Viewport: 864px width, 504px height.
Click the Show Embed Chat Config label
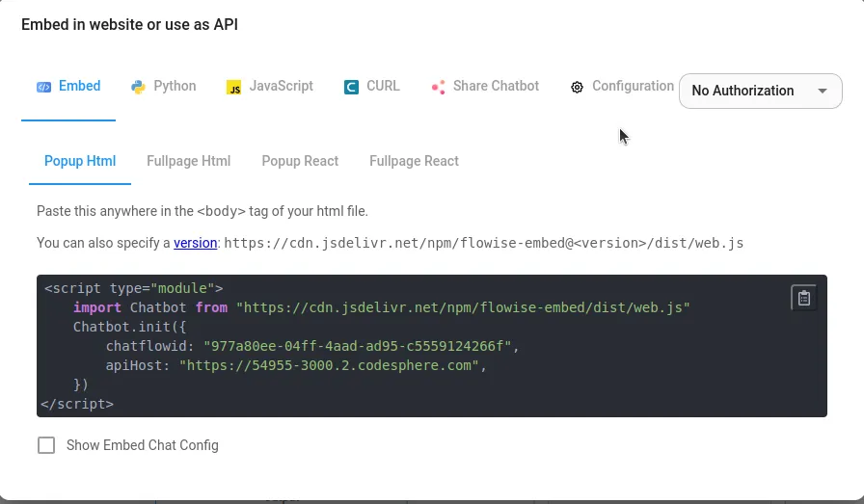coord(143,445)
